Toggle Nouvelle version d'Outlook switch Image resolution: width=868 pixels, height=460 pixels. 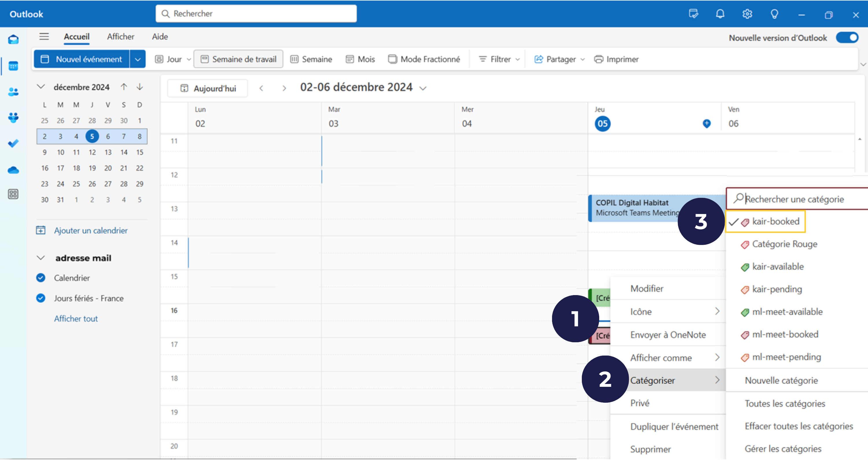(847, 37)
